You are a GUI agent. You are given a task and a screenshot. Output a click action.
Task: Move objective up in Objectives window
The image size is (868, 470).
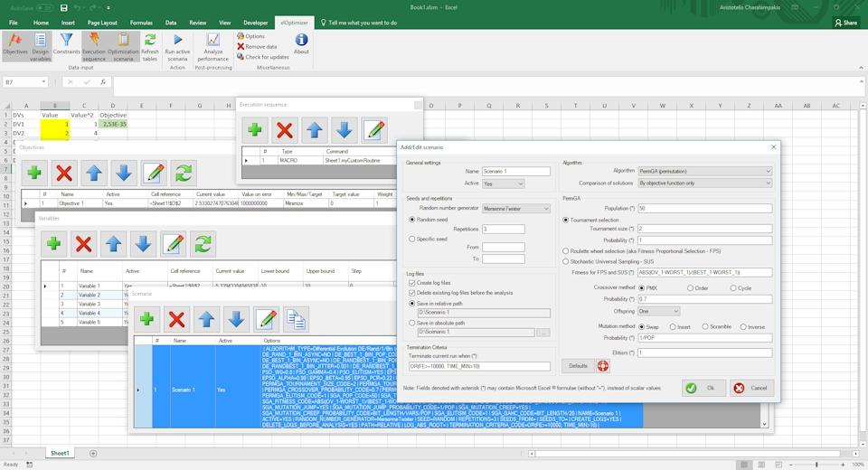pyautogui.click(x=94, y=174)
